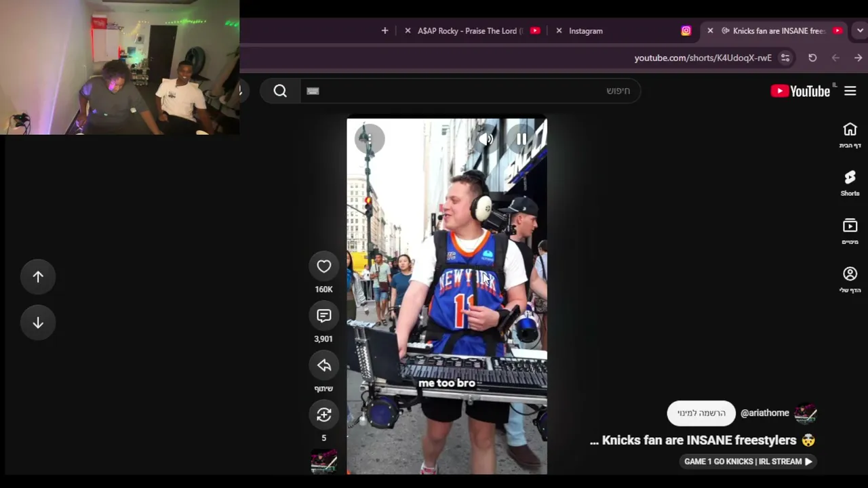The image size is (868, 488).
Task: Expand the tab list dropdown arrow
Action: point(860,30)
